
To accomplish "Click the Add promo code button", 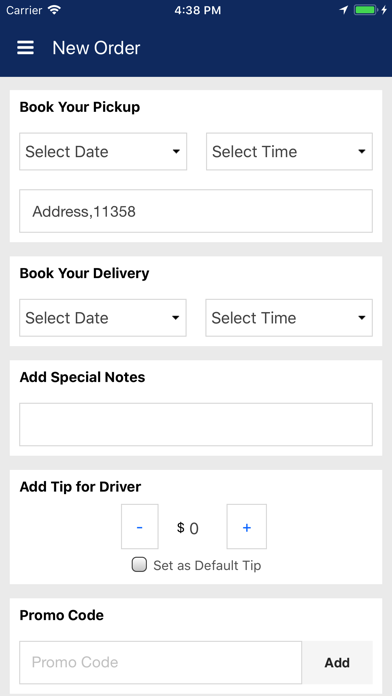I will (x=337, y=662).
